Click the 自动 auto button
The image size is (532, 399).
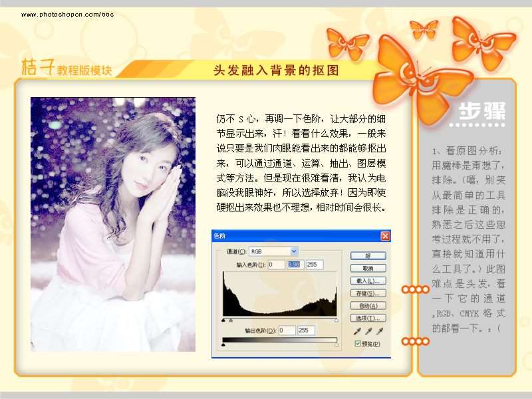[x=368, y=306]
